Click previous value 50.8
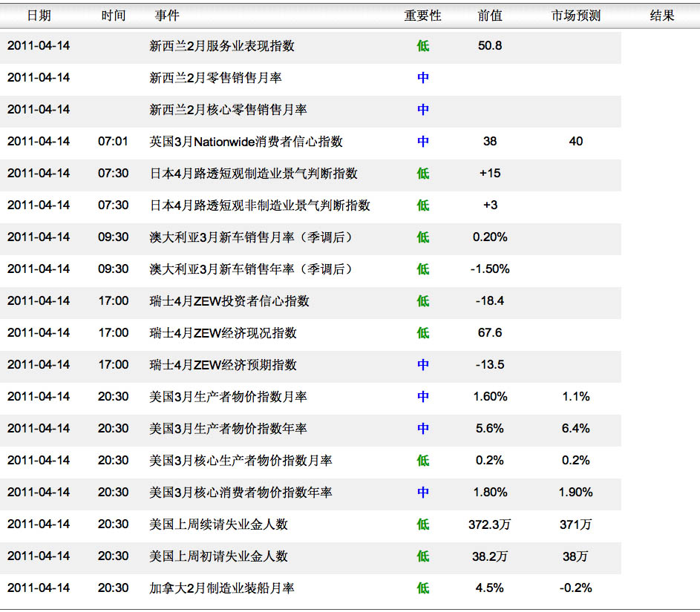The image size is (700, 612). [x=490, y=45]
